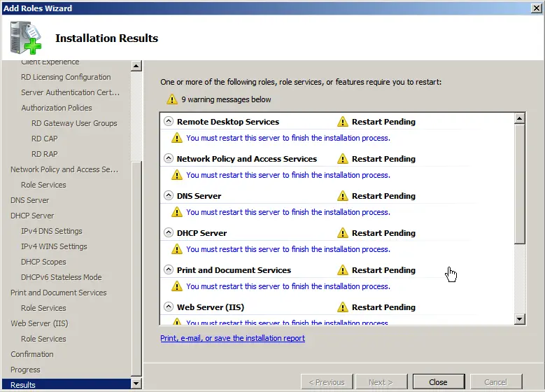The height and width of the screenshot is (392, 545).
Task: Click warning icon next to DHCP Server Restart Pending
Action: click(x=343, y=233)
